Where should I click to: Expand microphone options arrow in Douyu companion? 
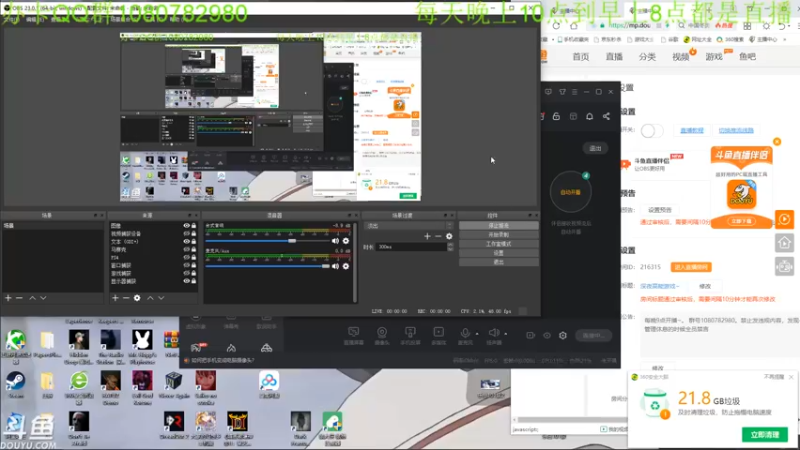(477, 334)
